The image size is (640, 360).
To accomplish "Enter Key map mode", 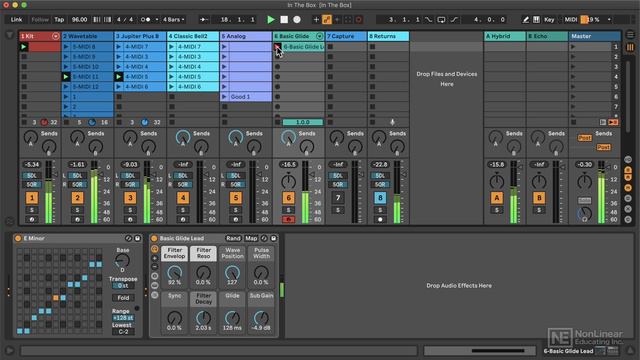I will (549, 19).
